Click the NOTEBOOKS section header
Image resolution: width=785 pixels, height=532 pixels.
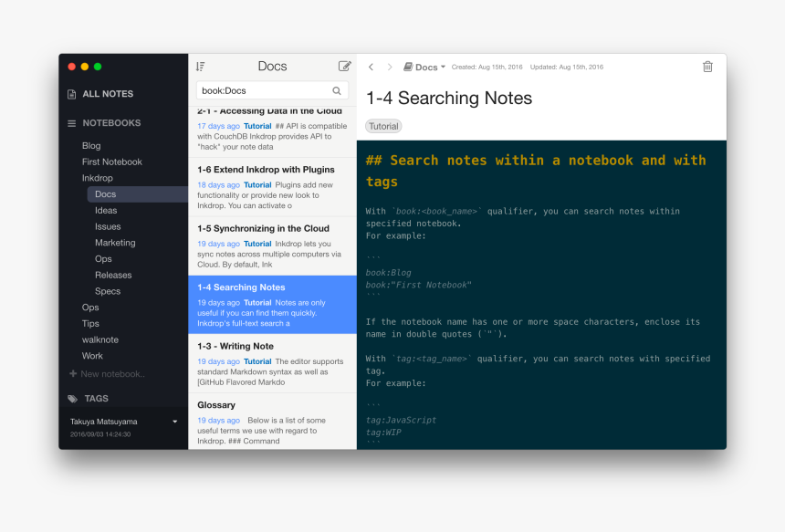(111, 123)
